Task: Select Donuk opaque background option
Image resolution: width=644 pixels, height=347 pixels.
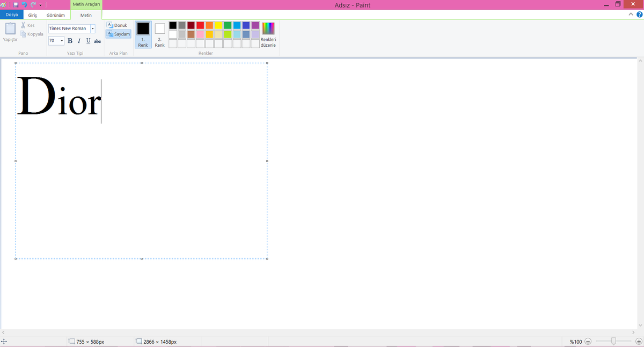Action: [x=117, y=25]
